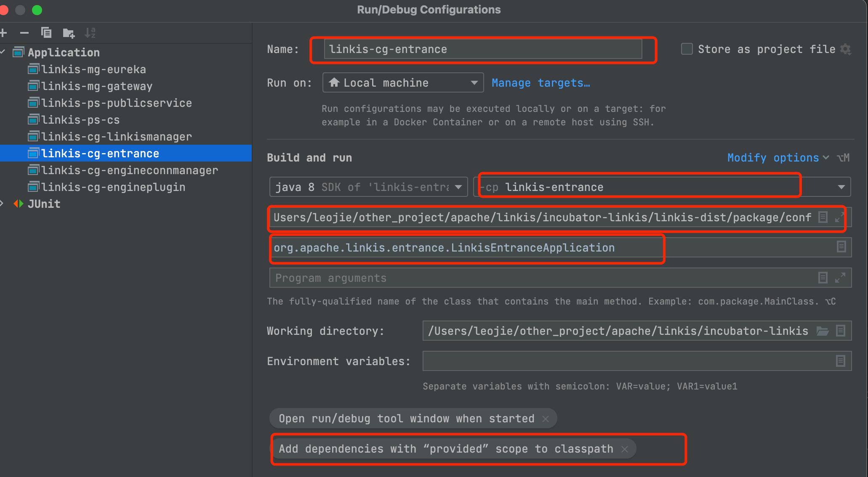Open the Working directory browse folder icon
The height and width of the screenshot is (477, 868).
(823, 331)
